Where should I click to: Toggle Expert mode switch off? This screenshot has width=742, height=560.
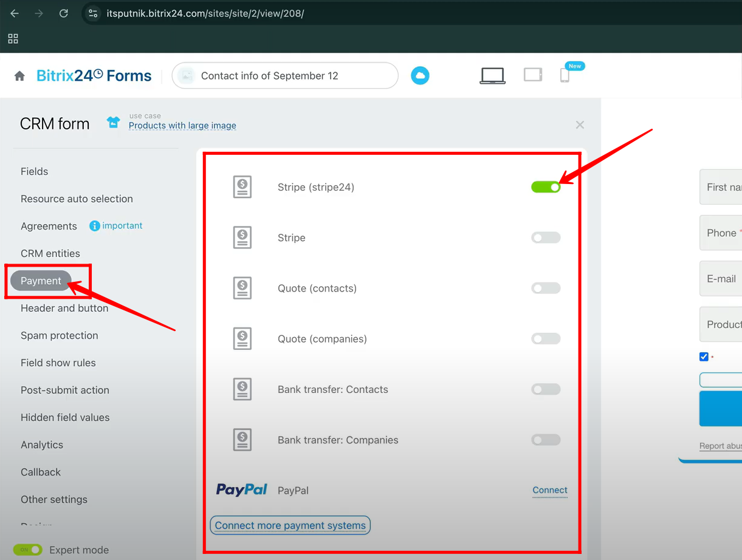coord(27,550)
